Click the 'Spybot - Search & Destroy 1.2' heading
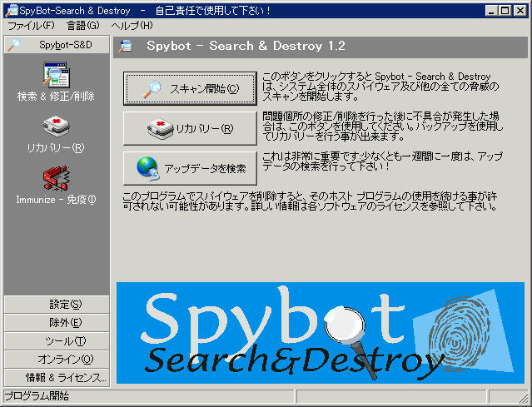 [x=246, y=46]
